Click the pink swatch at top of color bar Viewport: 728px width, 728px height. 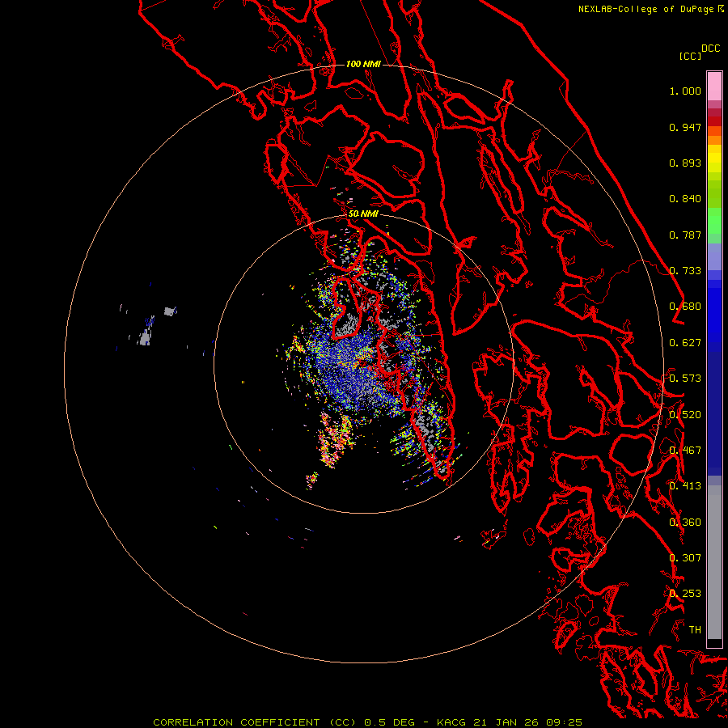(714, 87)
